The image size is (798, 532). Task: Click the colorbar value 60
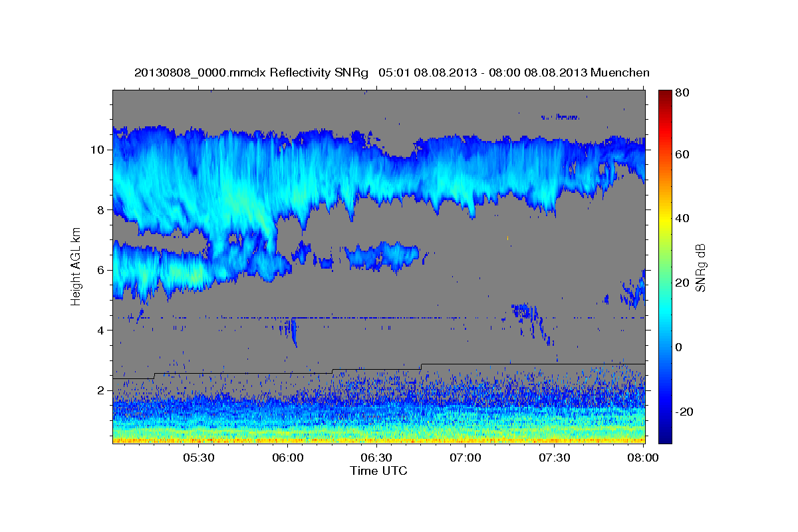pos(682,154)
